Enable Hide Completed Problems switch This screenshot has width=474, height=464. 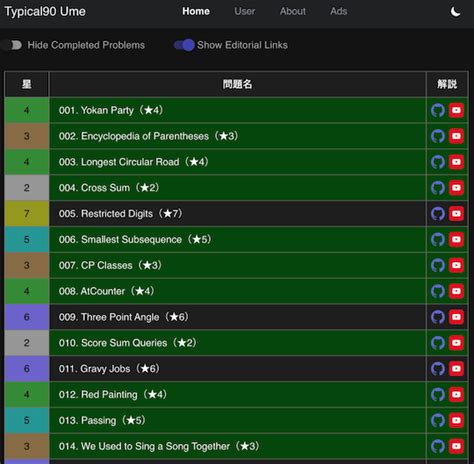click(x=12, y=45)
